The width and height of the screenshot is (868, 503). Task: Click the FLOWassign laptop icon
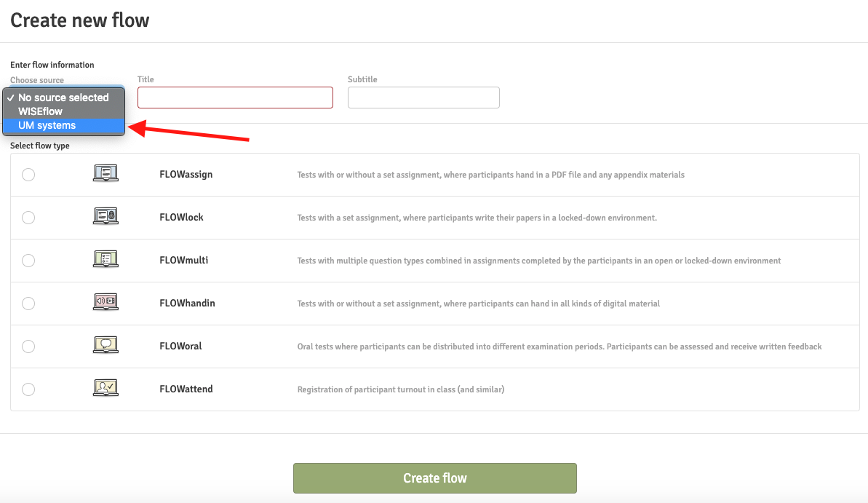point(105,174)
